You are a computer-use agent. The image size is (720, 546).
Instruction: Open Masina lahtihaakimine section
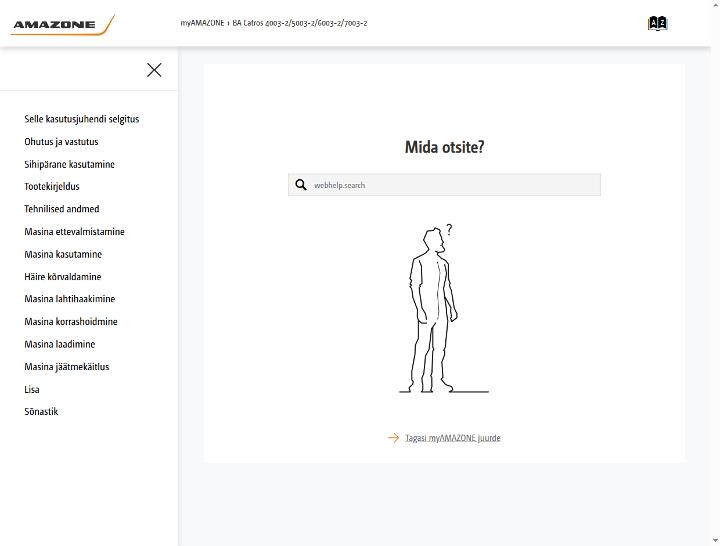pyautogui.click(x=69, y=298)
